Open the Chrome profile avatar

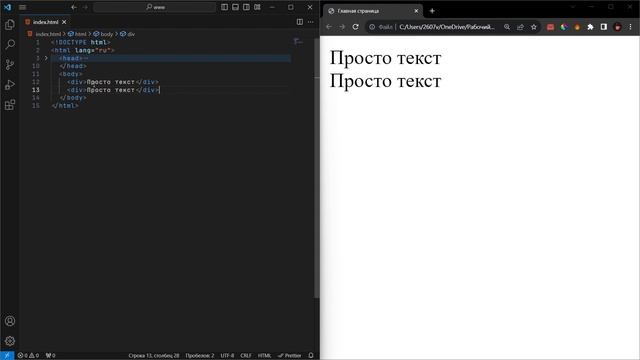(x=618, y=27)
